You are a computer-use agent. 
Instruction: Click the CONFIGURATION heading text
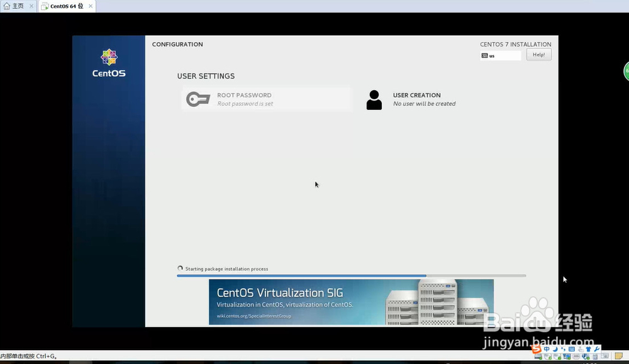[177, 44]
